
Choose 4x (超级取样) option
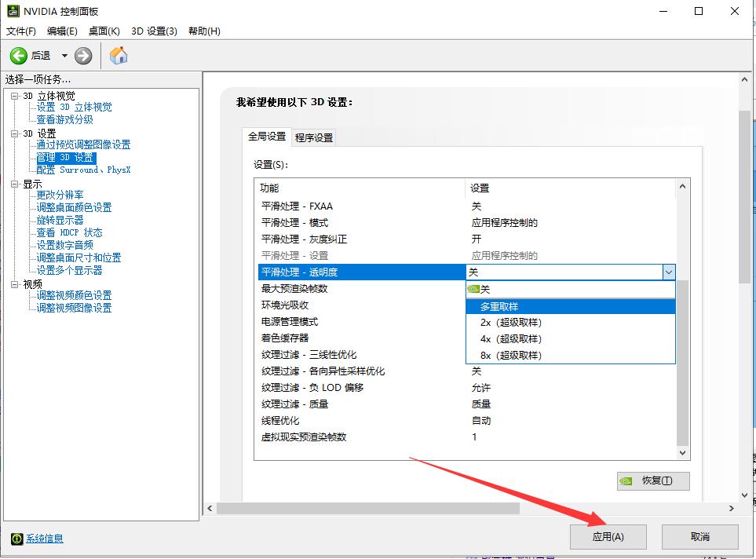[x=571, y=339]
